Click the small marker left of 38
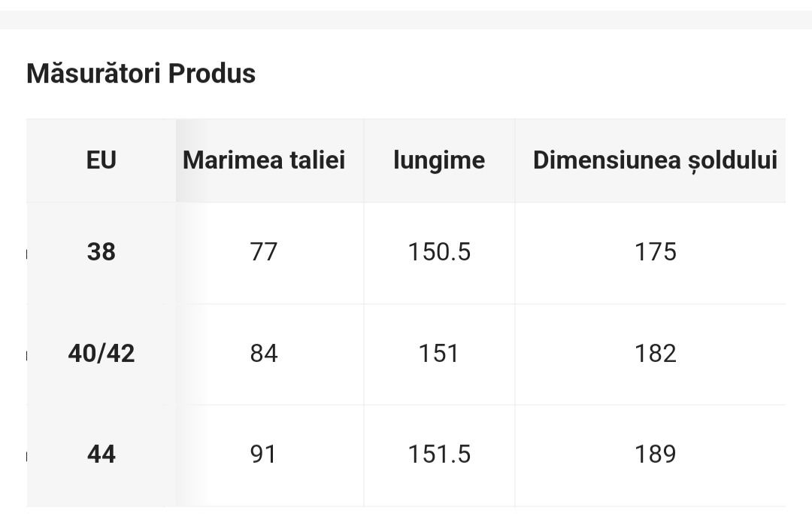 point(27,254)
